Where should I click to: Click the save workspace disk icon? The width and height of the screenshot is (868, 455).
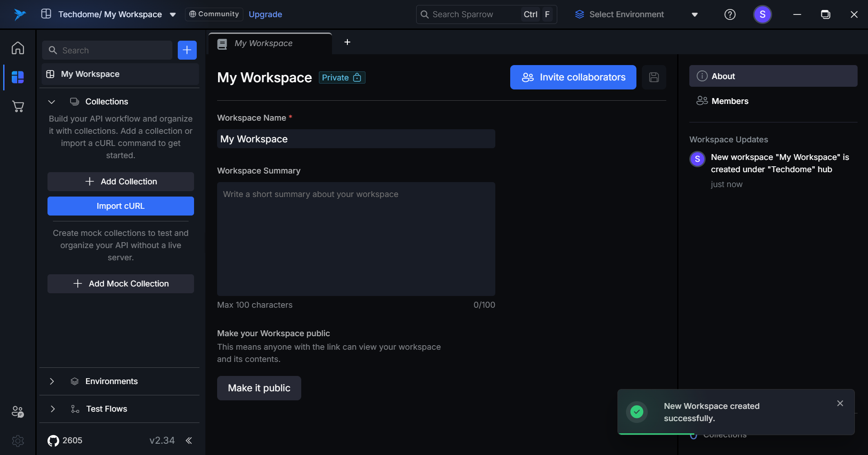pos(654,77)
